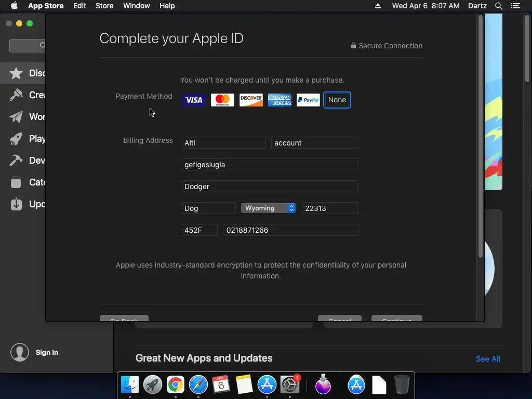
Task: Open the Apple menu
Action: [x=14, y=6]
